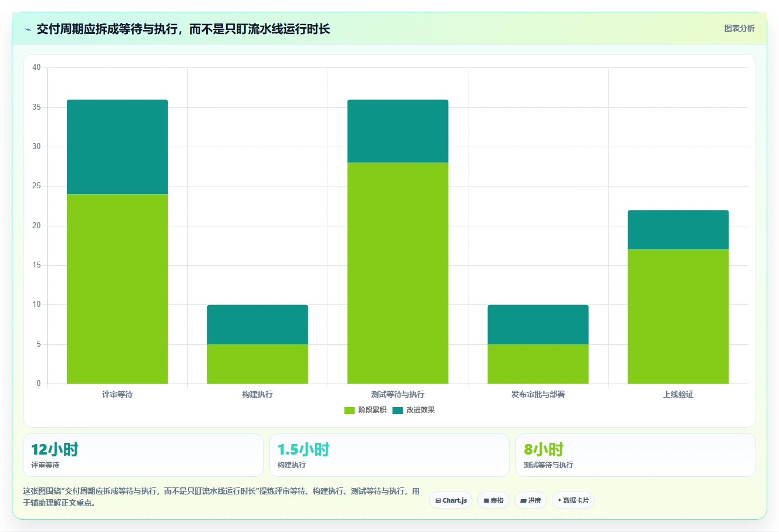Screen dimensions: 779x532
Task: Click the 进度 chip
Action: (531, 500)
